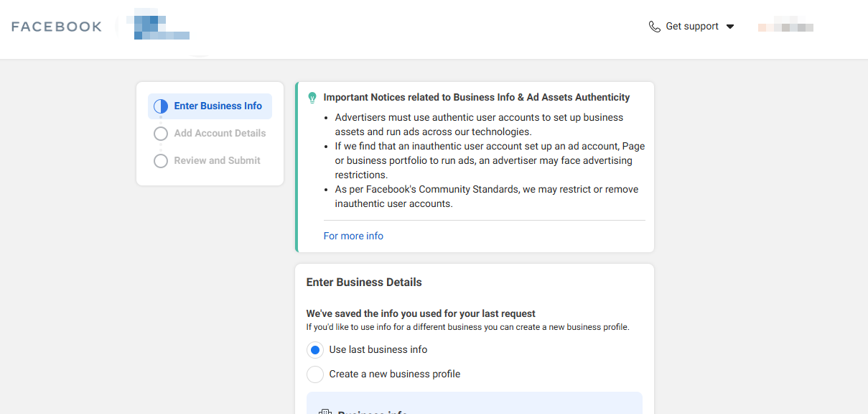Click 'If we find that an inauthentic' bullet
This screenshot has height=414, width=868.
[x=490, y=160]
